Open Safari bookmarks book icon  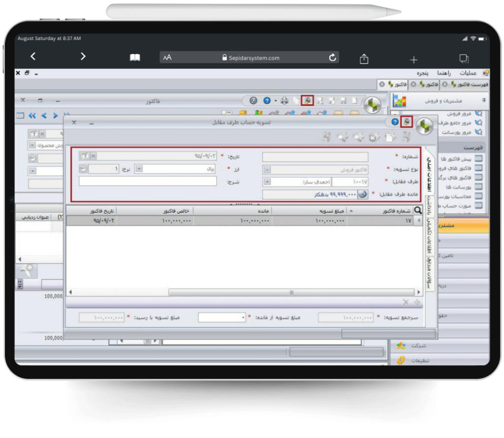[135, 58]
